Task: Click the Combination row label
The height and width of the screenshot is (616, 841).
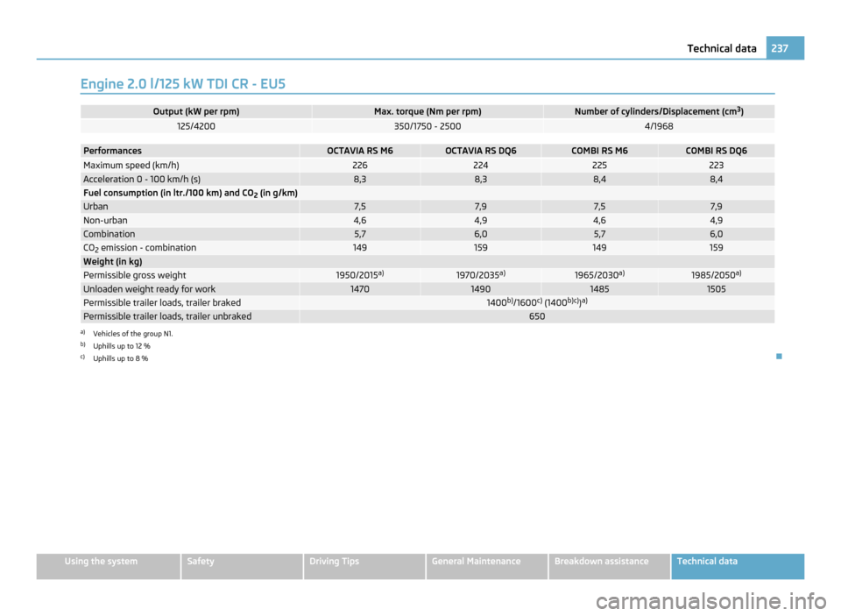Action: coord(109,234)
